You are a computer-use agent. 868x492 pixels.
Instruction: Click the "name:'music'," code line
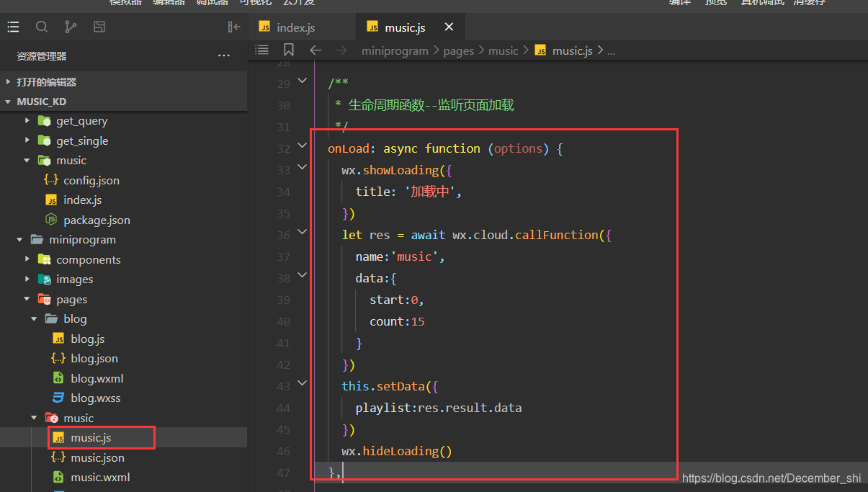(400, 256)
